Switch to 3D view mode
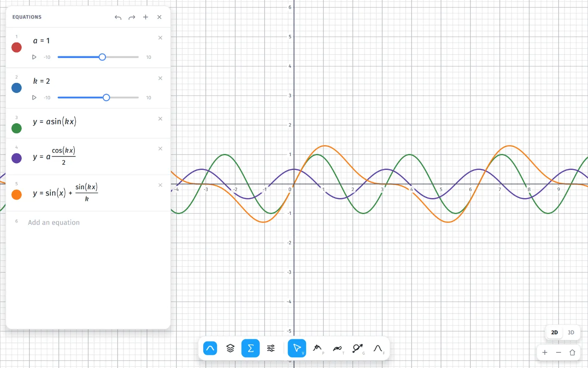This screenshot has width=588, height=368. tap(571, 332)
